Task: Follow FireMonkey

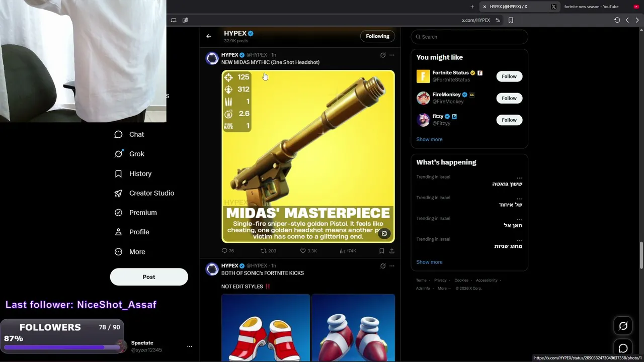Action: pos(509,98)
